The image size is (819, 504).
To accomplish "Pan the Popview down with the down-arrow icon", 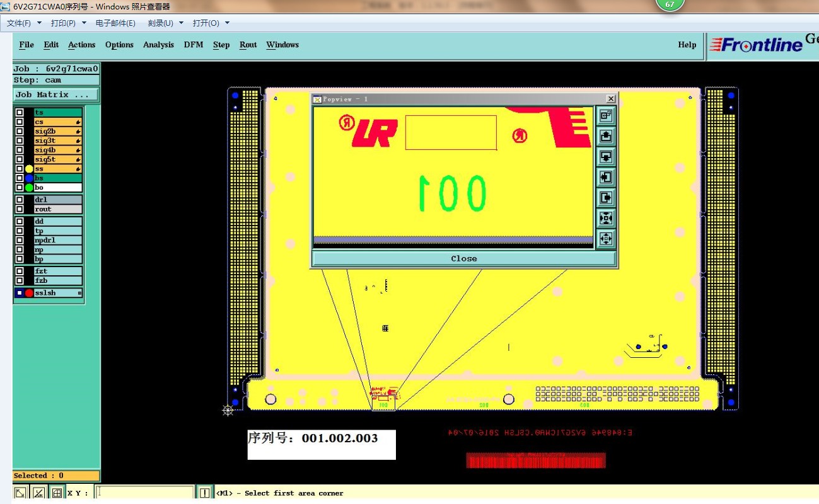I will pyautogui.click(x=606, y=156).
